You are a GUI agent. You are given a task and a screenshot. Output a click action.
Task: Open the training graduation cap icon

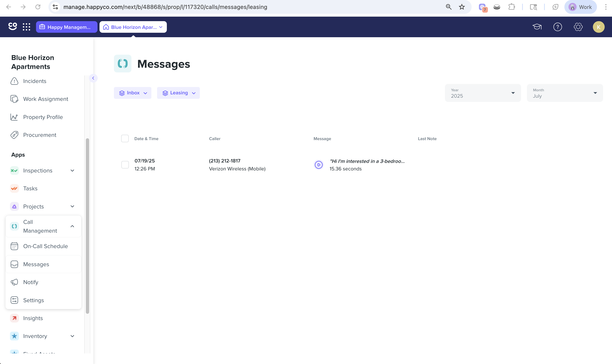[x=537, y=27]
